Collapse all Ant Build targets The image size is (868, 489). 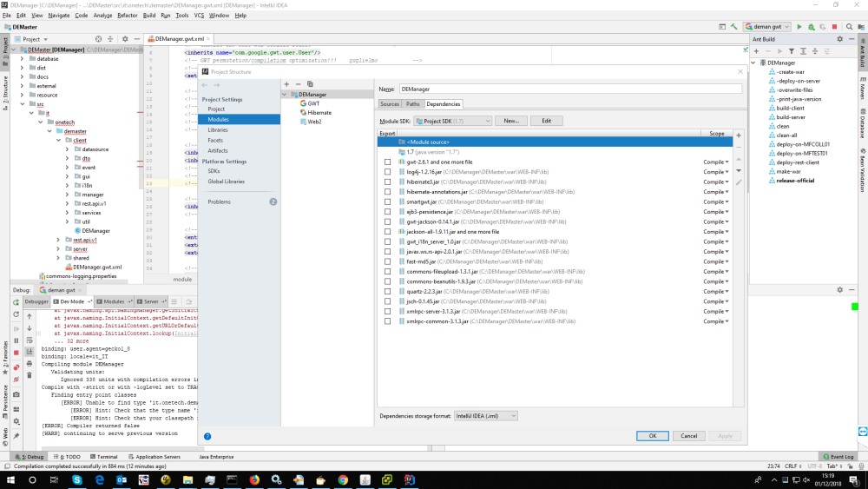815,51
